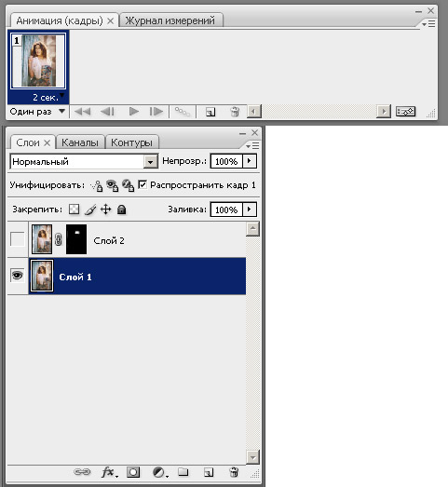Image resolution: width=448 pixels, height=487 pixels.
Task: Duplicate selected frame in Animation panel
Action: (x=210, y=112)
